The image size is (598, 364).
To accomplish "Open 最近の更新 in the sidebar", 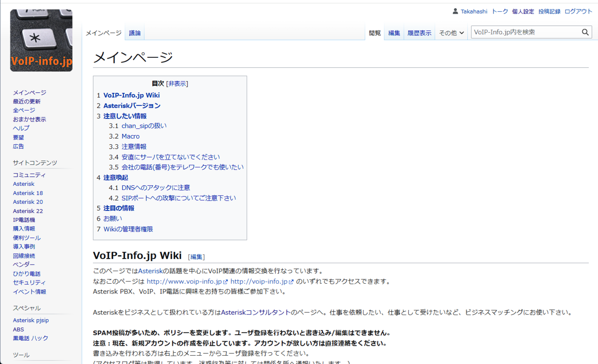I will [x=27, y=101].
